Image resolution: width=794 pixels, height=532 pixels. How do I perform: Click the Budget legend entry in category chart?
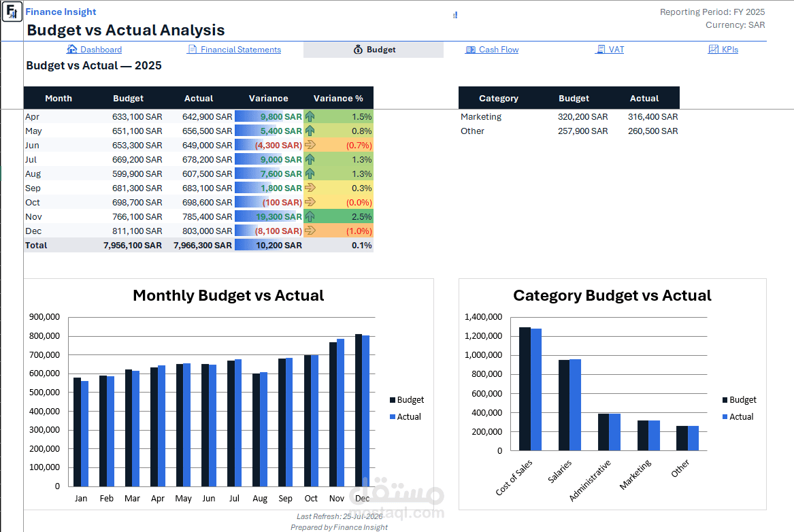[x=740, y=400]
